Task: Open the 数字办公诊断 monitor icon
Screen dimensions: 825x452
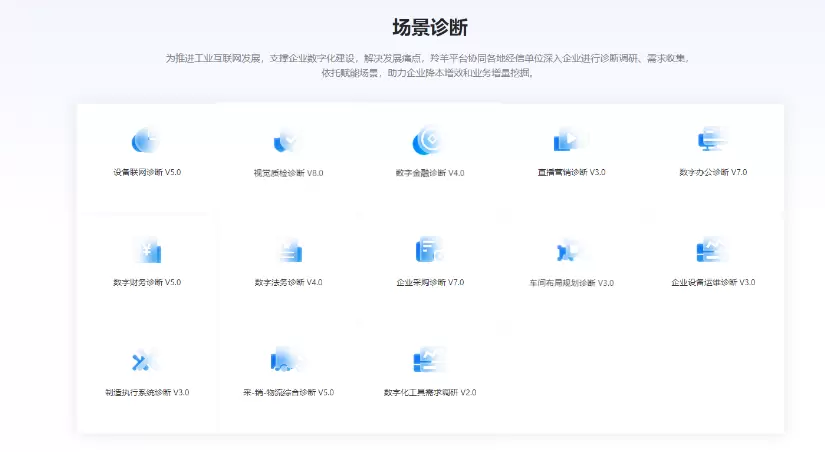Action: coord(711,140)
